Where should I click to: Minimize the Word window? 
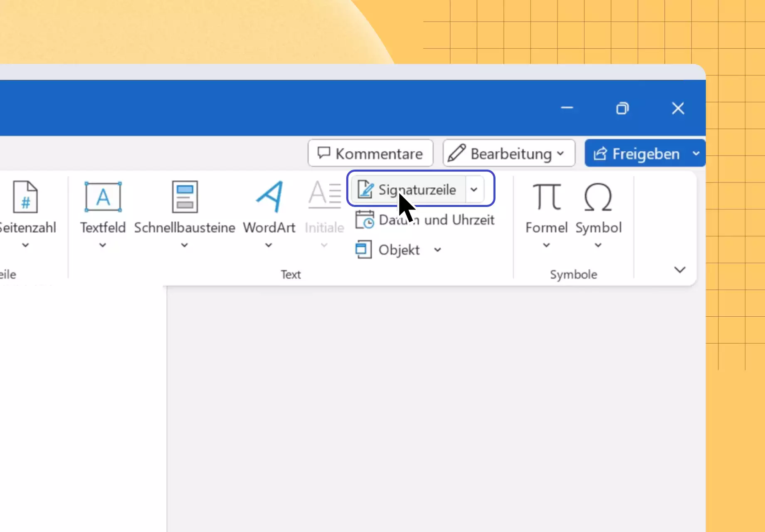coord(567,108)
